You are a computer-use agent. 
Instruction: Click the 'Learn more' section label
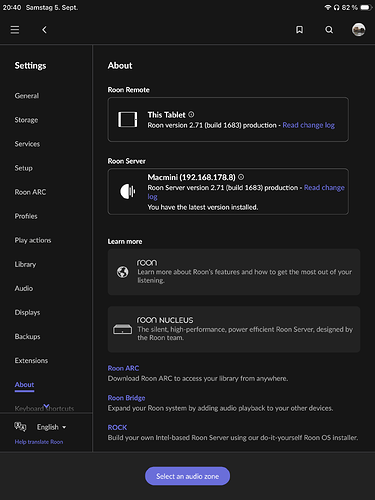[x=125, y=241]
